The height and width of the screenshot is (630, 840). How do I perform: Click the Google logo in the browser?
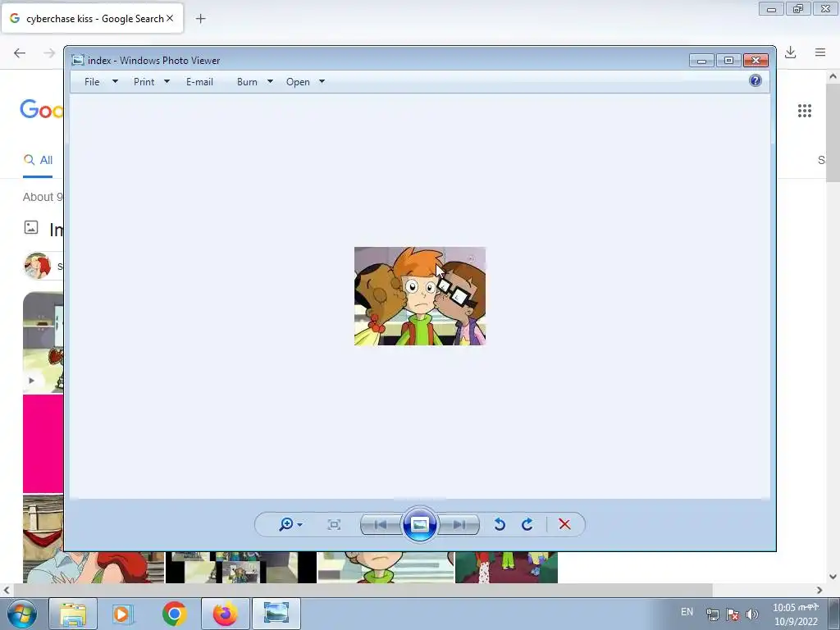pos(42,109)
